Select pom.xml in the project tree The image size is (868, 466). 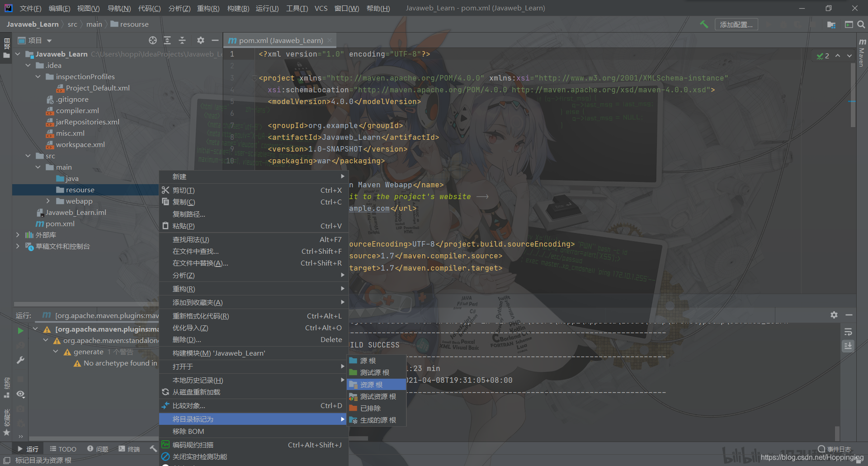pos(60,223)
